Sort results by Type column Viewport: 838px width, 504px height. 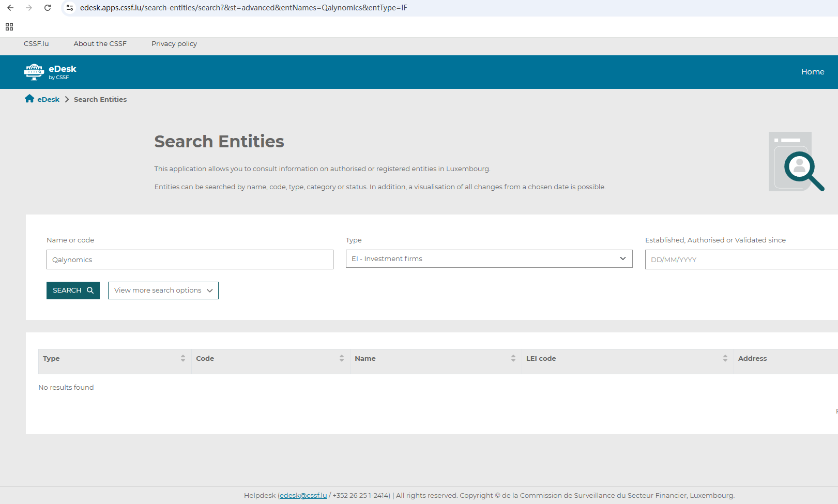coord(182,358)
